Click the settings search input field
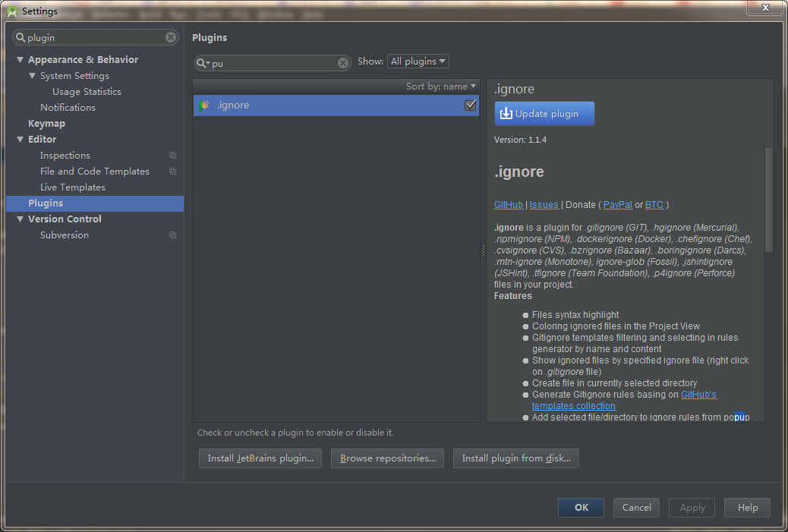This screenshot has width=788, height=532. [x=96, y=37]
